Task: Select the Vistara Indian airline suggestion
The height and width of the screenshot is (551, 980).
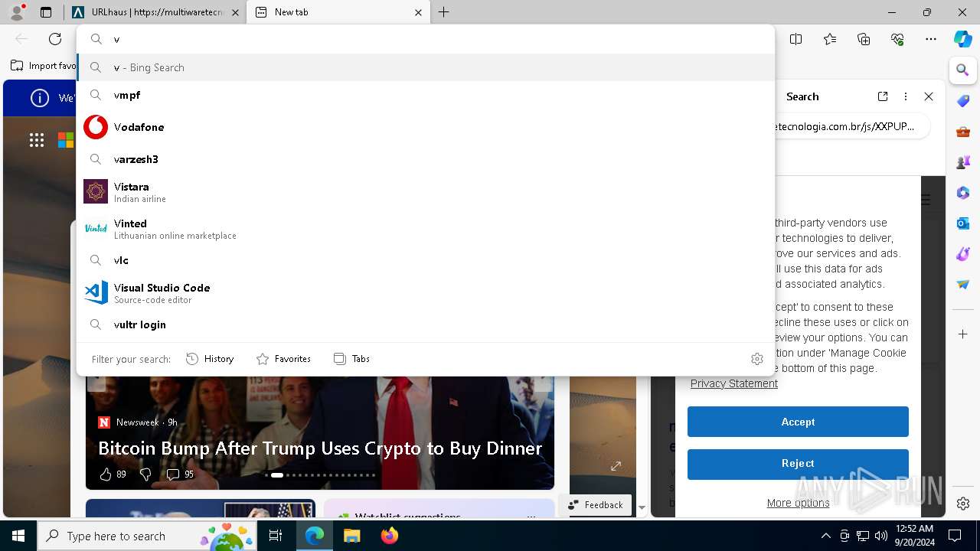Action: [426, 191]
